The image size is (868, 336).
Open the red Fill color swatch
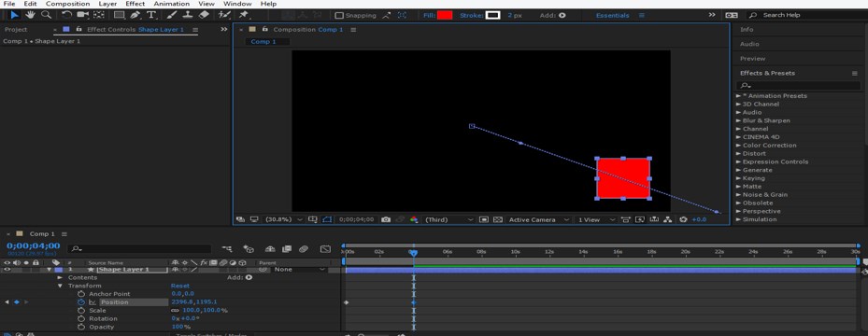pyautogui.click(x=445, y=16)
